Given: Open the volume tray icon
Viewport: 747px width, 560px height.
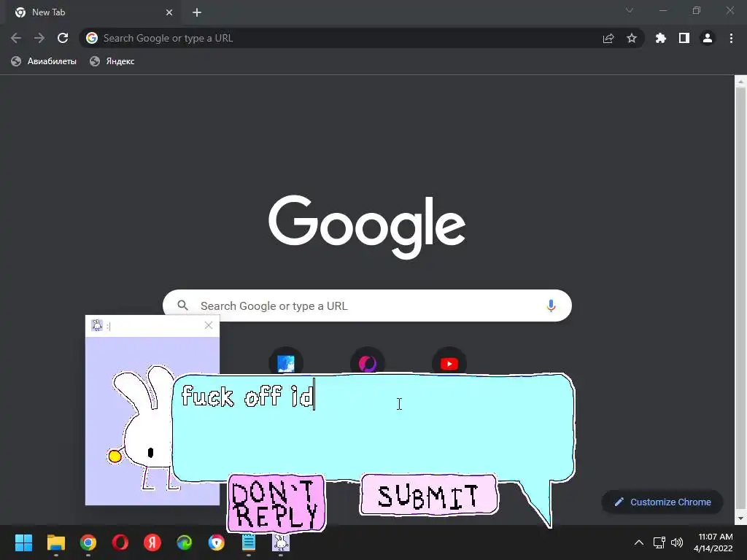Looking at the screenshot, I should [676, 542].
